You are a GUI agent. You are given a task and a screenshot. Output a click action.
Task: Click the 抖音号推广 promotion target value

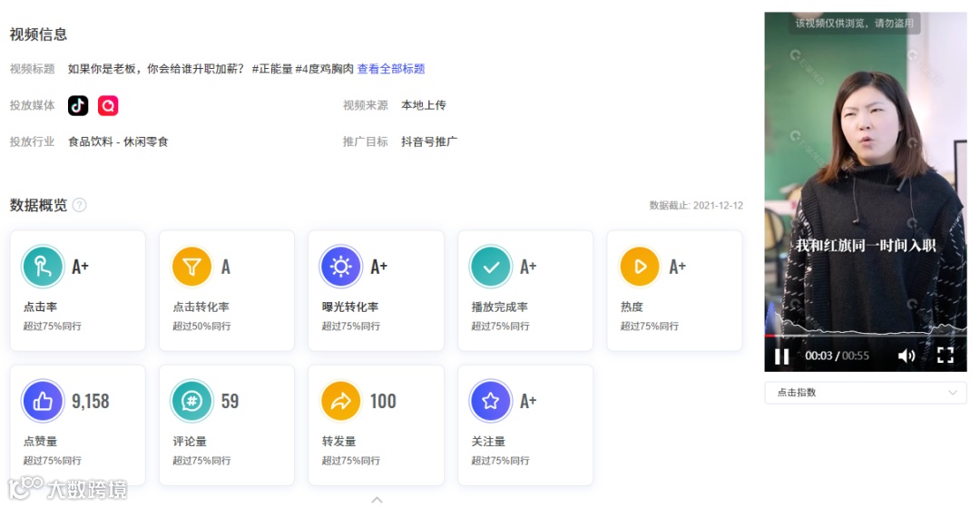[429, 141]
